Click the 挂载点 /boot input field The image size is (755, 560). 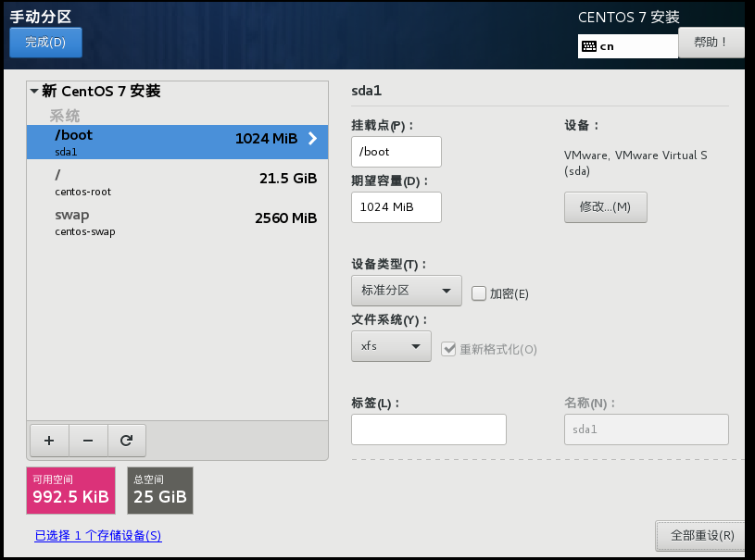[396, 152]
